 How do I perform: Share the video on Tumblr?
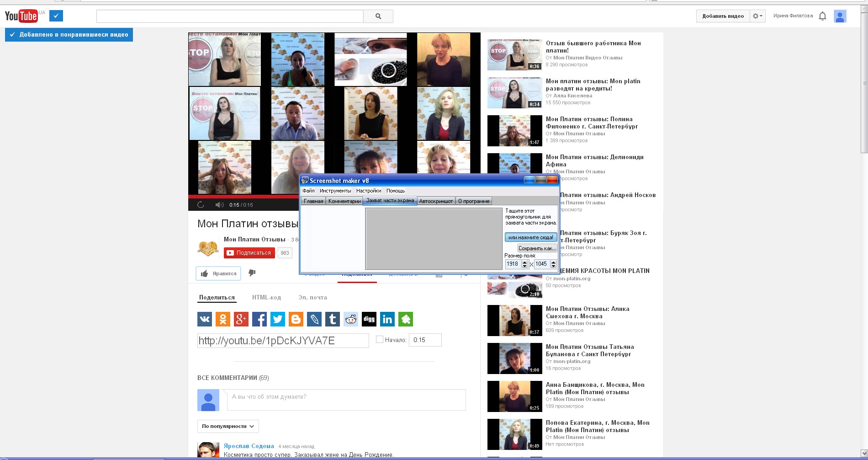[x=333, y=319]
